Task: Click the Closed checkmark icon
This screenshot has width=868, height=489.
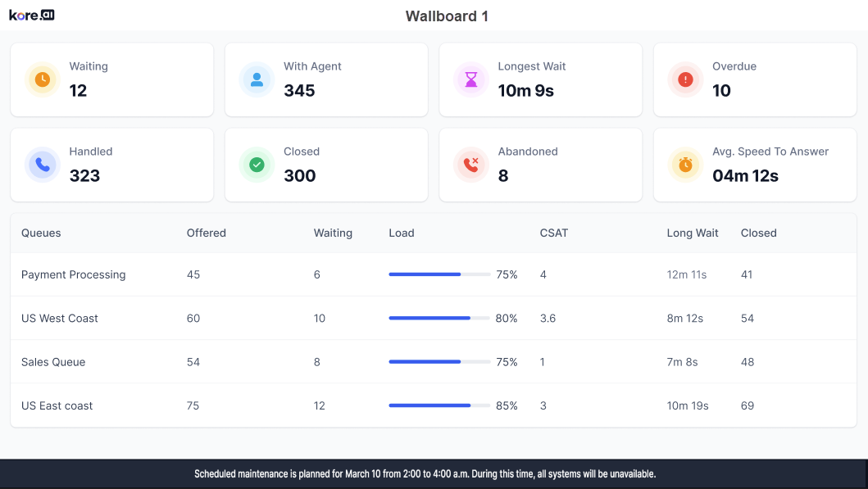Action: pyautogui.click(x=257, y=165)
